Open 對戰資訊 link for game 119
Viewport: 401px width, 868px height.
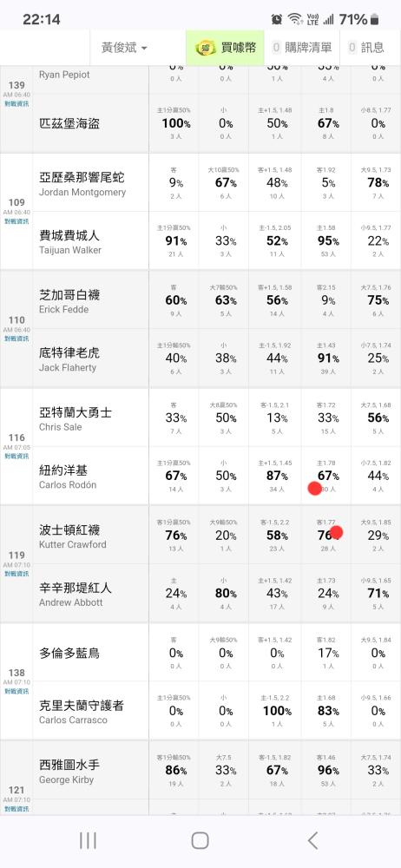16,574
